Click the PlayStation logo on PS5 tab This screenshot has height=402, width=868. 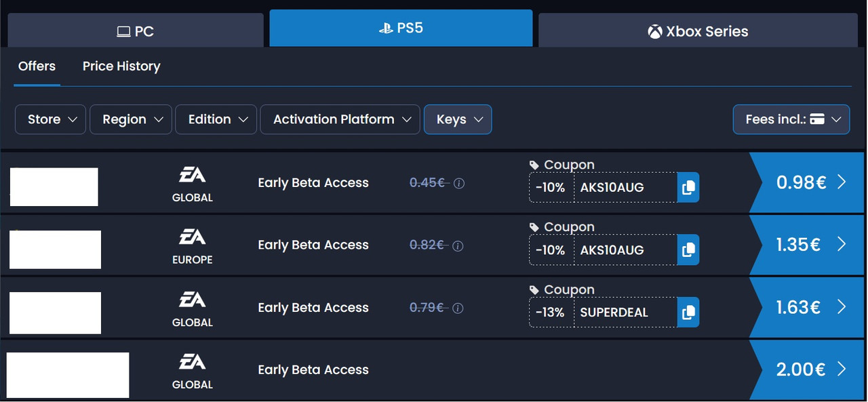pyautogui.click(x=386, y=29)
